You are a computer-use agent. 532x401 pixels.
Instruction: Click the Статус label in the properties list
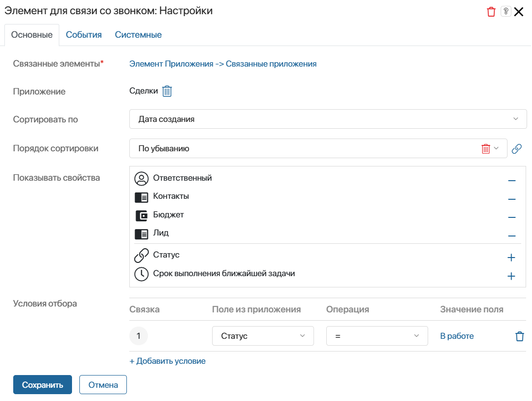[x=166, y=255]
